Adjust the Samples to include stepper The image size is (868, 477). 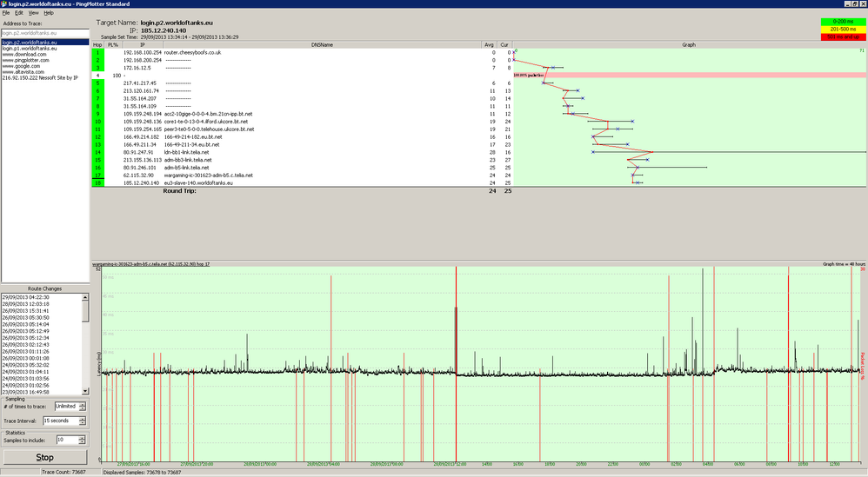point(82,440)
